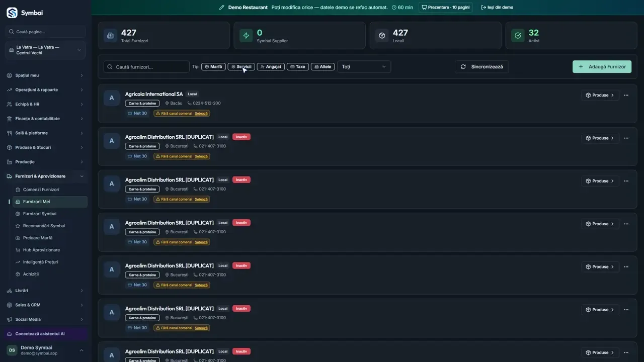
Task: Open the Toți filter dropdown
Action: tap(364, 67)
